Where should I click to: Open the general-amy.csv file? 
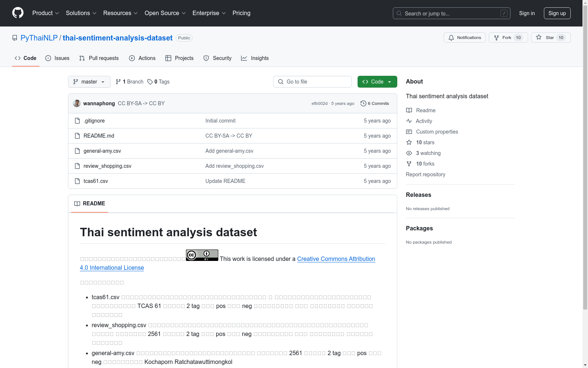[102, 151]
